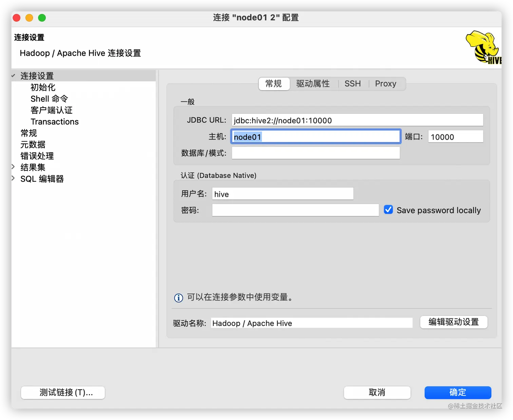This screenshot has height=420, width=513.
Task: Click the 数据库/模式 input field
Action: click(316, 153)
